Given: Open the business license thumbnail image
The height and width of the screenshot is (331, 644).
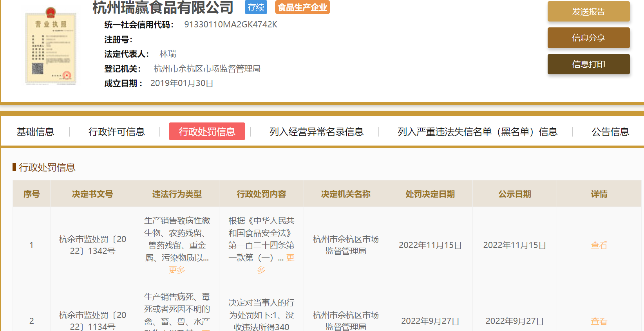Looking at the screenshot, I should pos(51,46).
